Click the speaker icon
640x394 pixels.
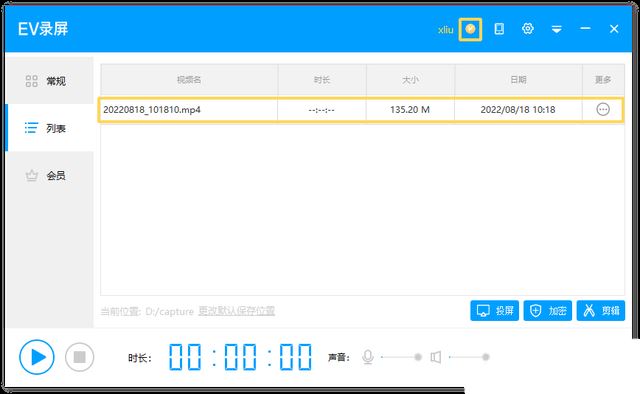[x=436, y=357]
